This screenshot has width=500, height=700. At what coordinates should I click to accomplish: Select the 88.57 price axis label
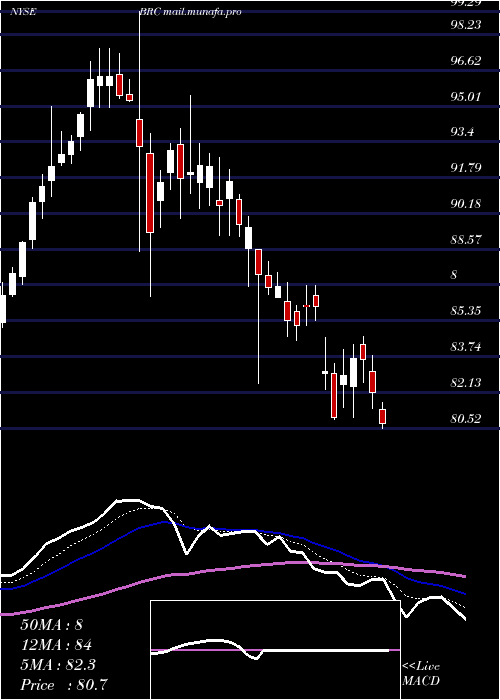tap(466, 240)
